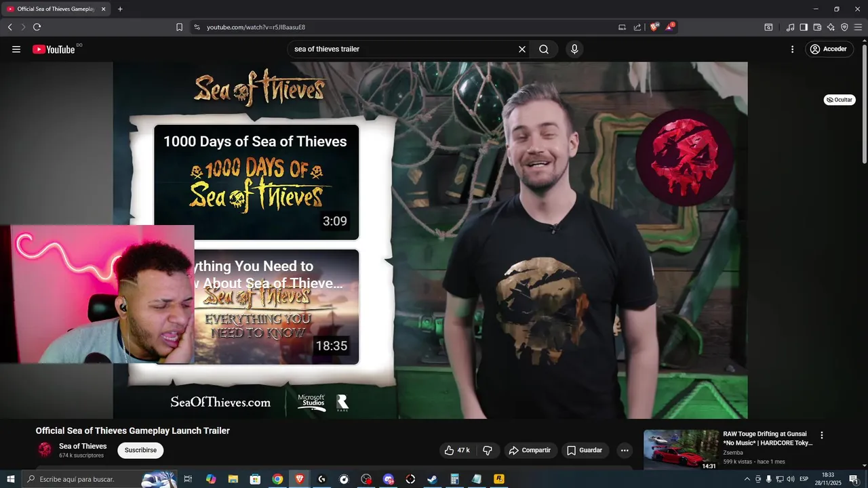Open options menu for RAW Touge video

(x=822, y=435)
